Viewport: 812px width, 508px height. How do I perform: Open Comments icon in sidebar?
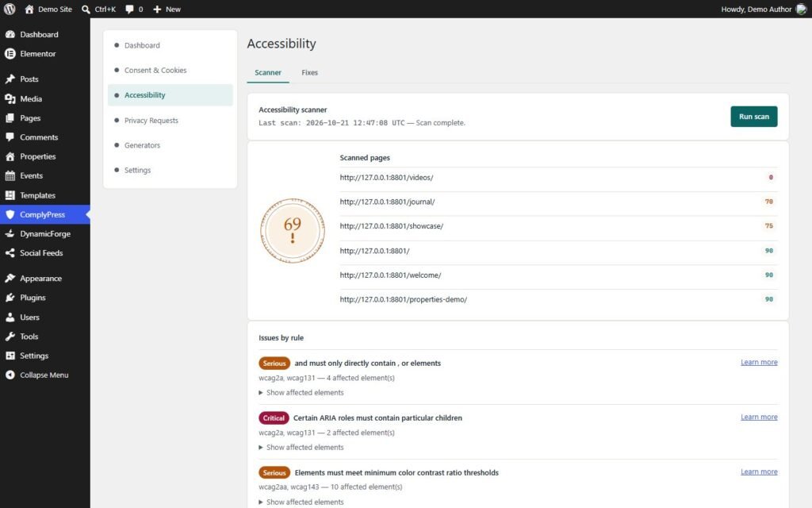[10, 137]
